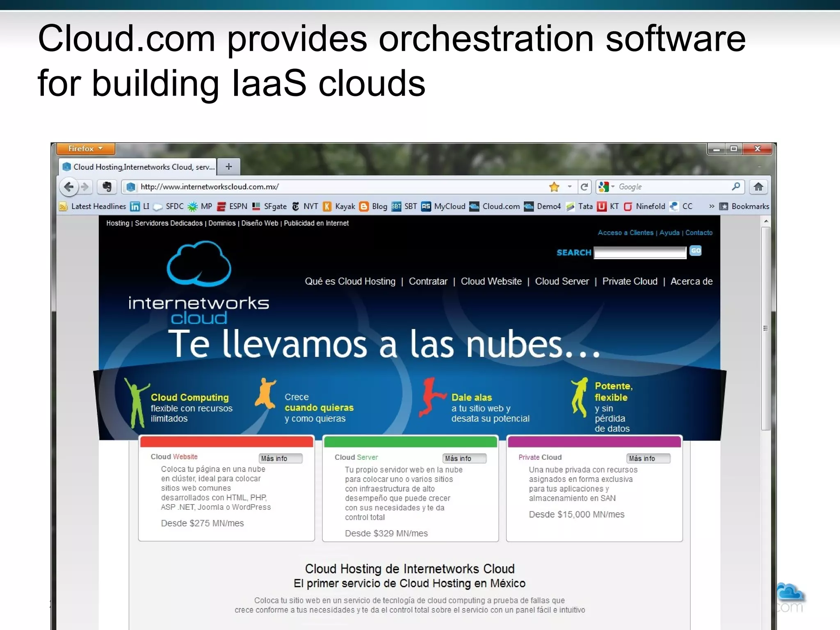The width and height of the screenshot is (840, 630).
Task: Click the GO search button
Action: [x=696, y=251]
